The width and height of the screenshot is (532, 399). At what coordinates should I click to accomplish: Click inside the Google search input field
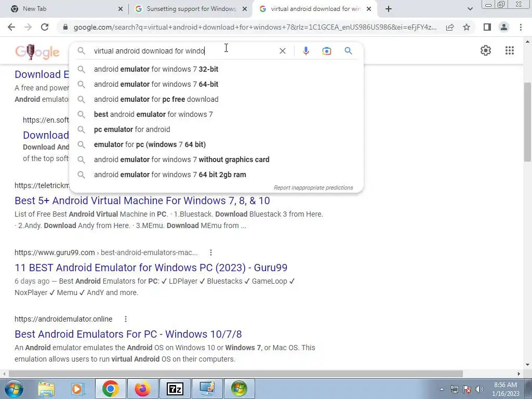coord(183,51)
